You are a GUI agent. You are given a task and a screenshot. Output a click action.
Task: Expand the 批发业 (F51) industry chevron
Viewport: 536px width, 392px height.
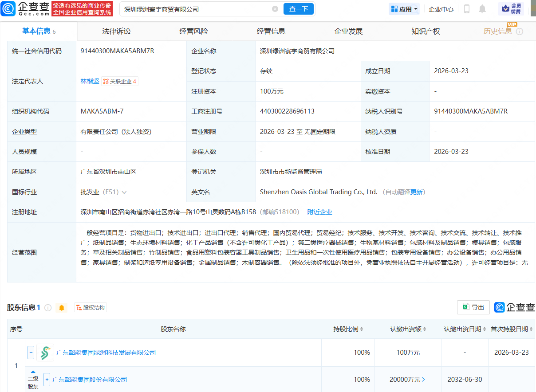tap(124, 192)
